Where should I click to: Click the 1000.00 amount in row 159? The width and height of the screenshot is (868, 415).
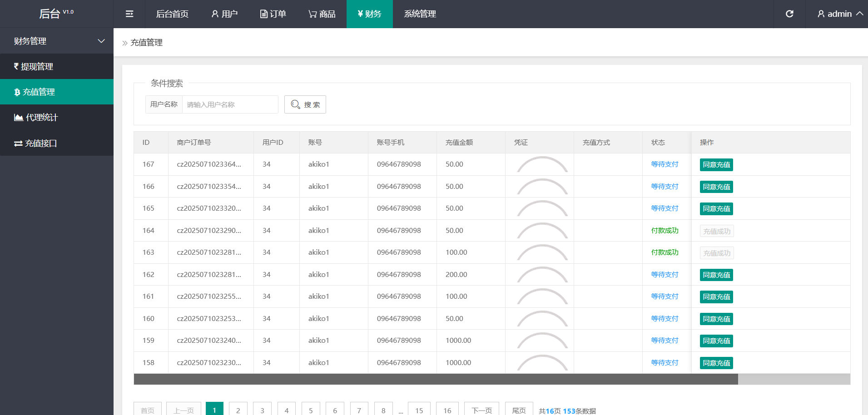click(x=458, y=341)
